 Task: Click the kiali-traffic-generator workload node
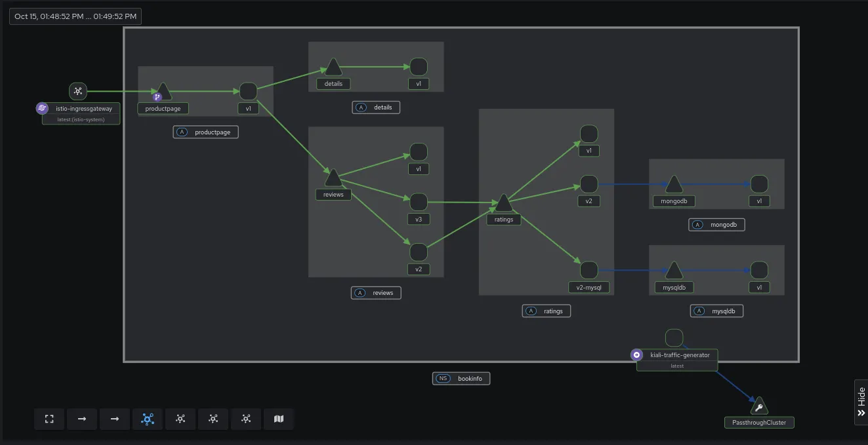coord(674,338)
